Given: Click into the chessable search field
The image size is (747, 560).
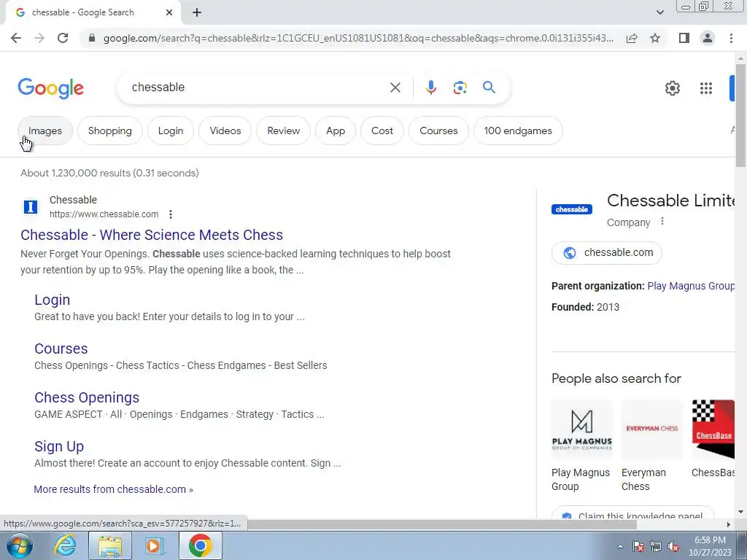Looking at the screenshot, I should pyautogui.click(x=258, y=87).
